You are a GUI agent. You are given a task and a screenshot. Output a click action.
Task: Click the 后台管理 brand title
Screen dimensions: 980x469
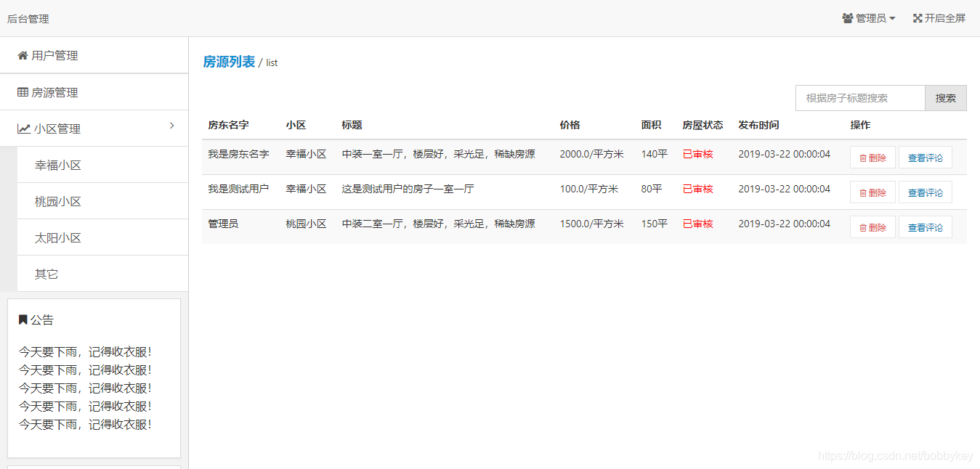pos(28,19)
